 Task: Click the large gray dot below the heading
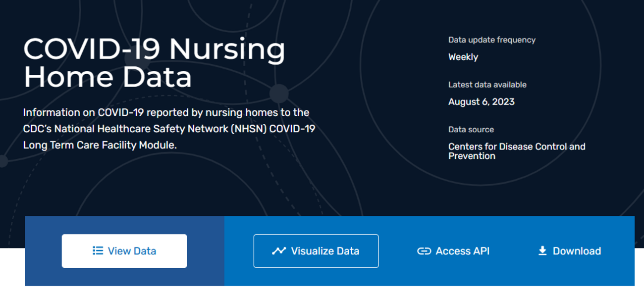279,94
